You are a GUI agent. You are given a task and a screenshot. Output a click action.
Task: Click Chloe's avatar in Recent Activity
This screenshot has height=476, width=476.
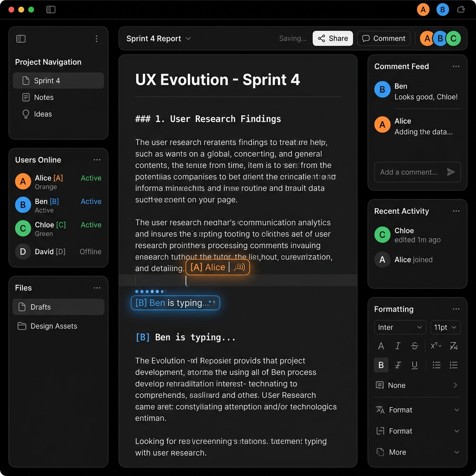(382, 235)
